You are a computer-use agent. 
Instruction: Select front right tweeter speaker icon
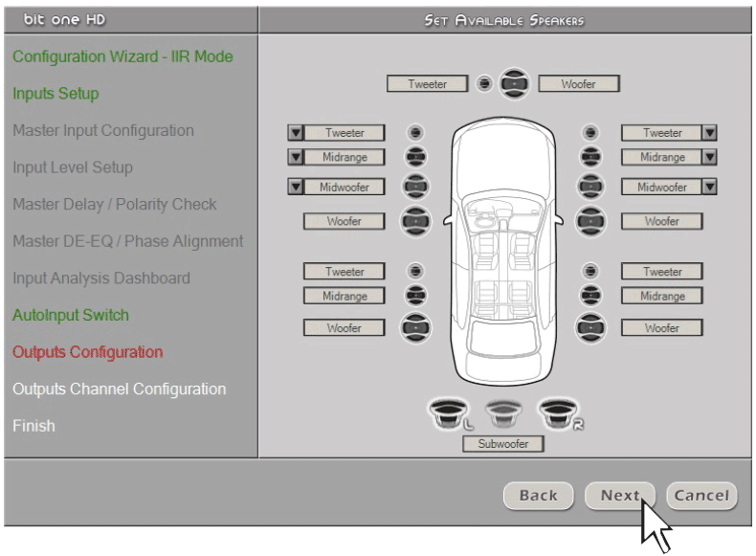[x=590, y=132]
